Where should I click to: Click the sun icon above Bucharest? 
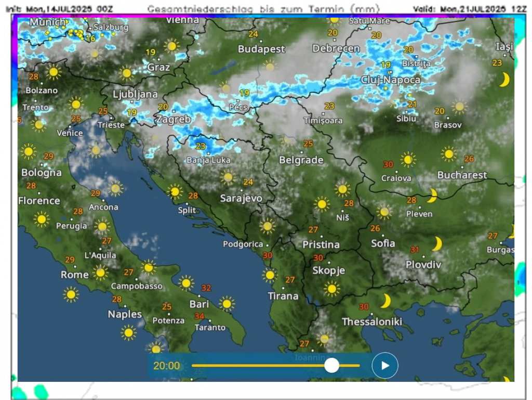(449, 154)
